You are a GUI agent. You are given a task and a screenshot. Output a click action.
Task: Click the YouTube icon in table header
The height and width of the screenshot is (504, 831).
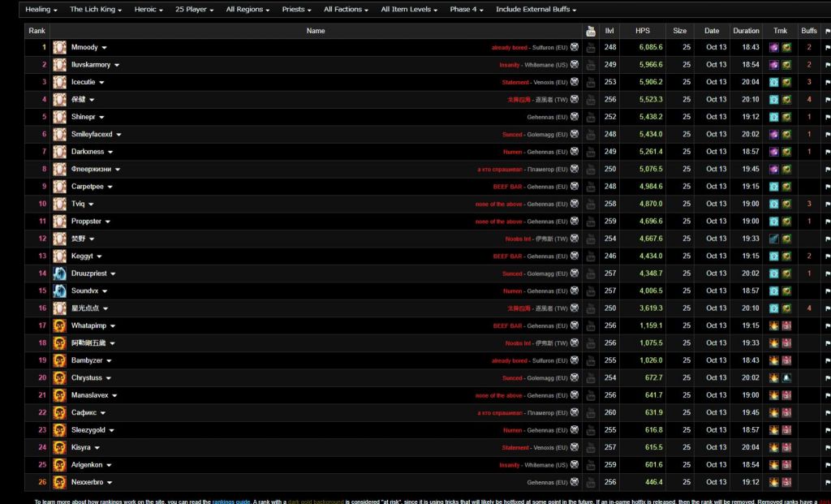[591, 31]
